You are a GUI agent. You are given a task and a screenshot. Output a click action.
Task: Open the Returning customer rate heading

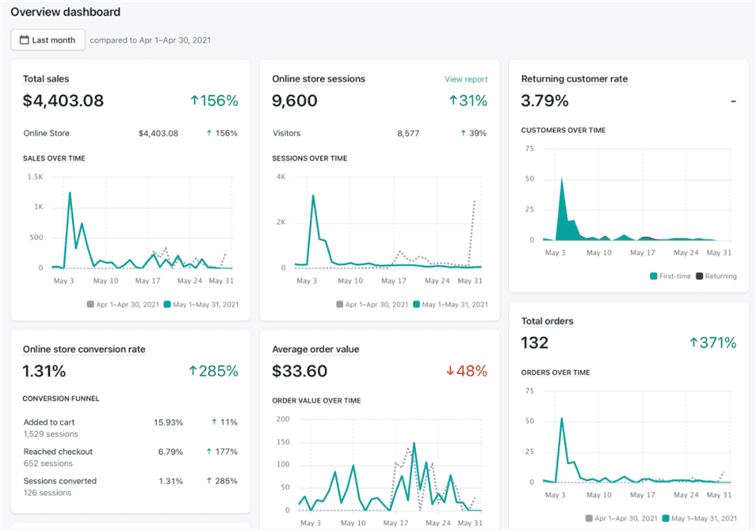coord(574,79)
